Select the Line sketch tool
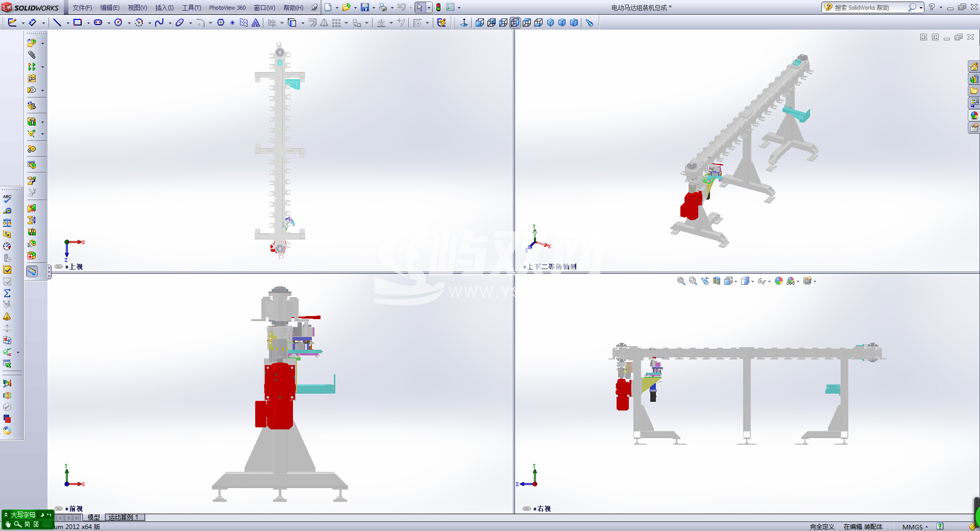980x531 pixels. point(57,22)
